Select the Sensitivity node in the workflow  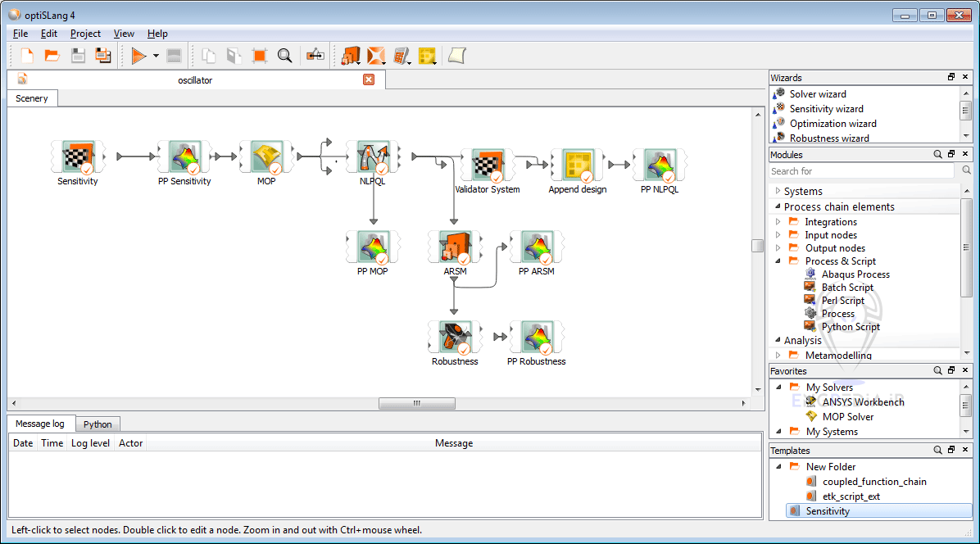pos(77,156)
